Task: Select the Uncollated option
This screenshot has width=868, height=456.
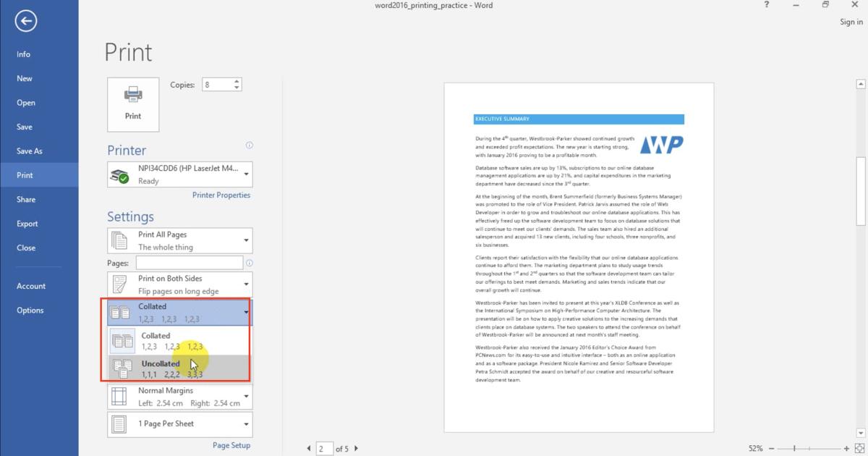Action: [x=178, y=368]
